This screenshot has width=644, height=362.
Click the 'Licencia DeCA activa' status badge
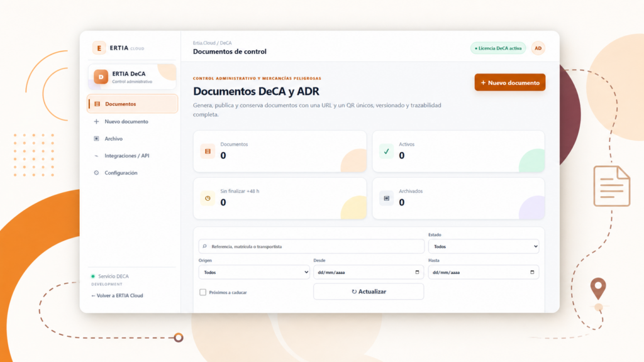(498, 48)
